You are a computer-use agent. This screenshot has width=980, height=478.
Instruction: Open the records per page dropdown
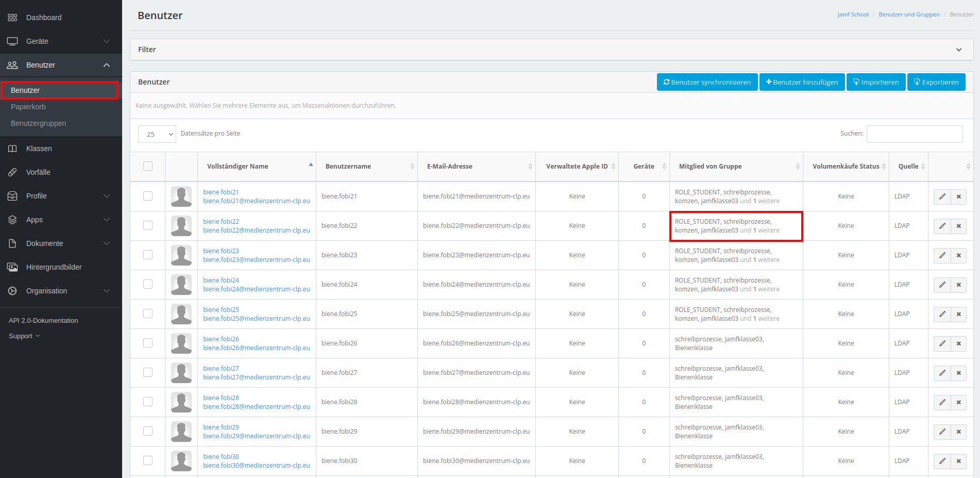pyautogui.click(x=157, y=134)
